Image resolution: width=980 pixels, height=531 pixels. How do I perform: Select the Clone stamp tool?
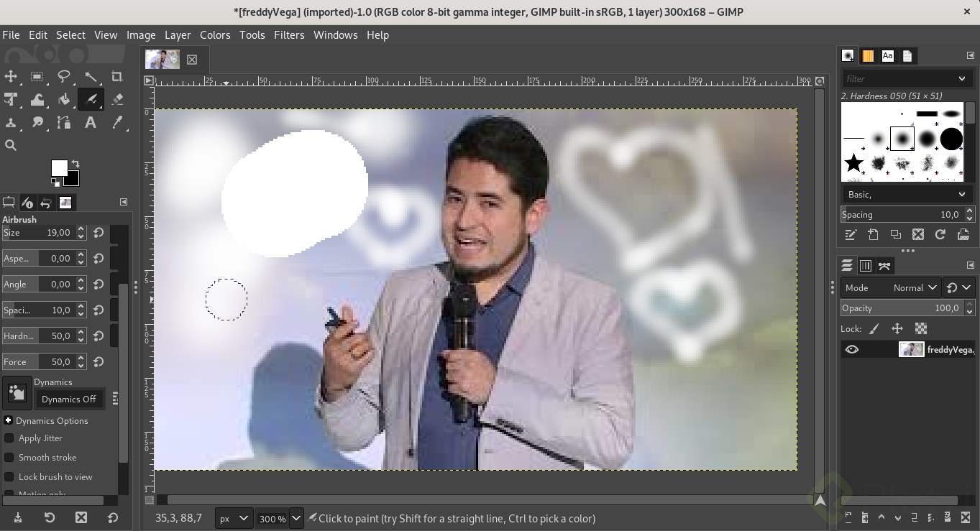click(x=11, y=123)
